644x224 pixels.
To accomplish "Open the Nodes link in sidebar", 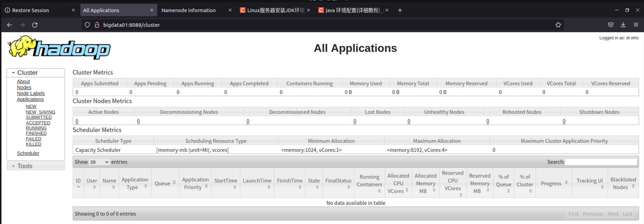I will [24, 87].
